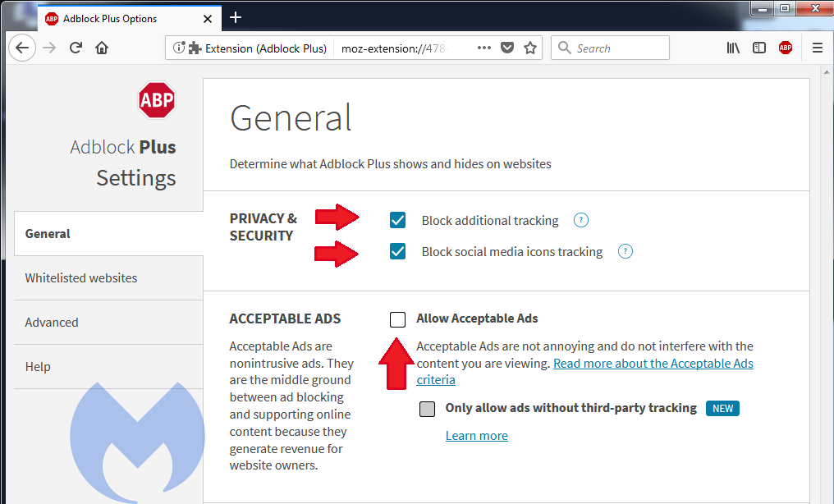The height and width of the screenshot is (504, 834).
Task: Select the Adblock Plus Options browser tab
Action: 129,19
